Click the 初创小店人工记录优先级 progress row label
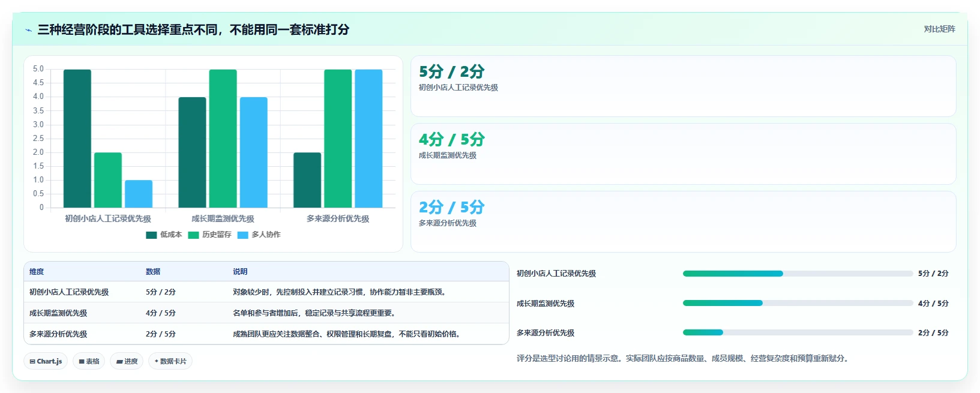This screenshot has height=393, width=980. click(556, 274)
